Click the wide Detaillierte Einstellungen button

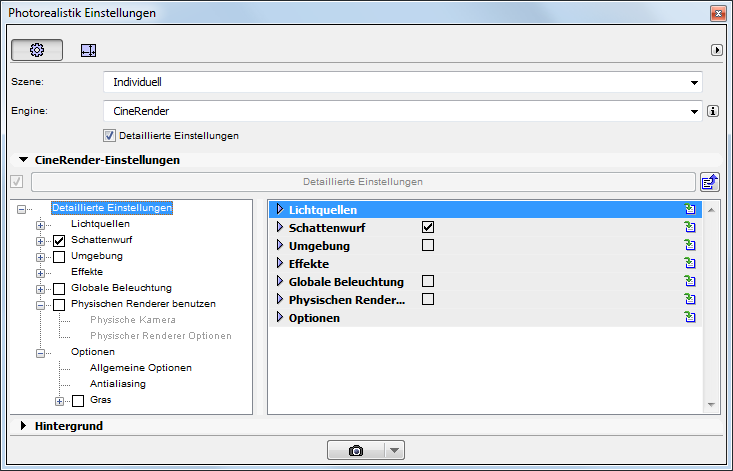(x=363, y=182)
